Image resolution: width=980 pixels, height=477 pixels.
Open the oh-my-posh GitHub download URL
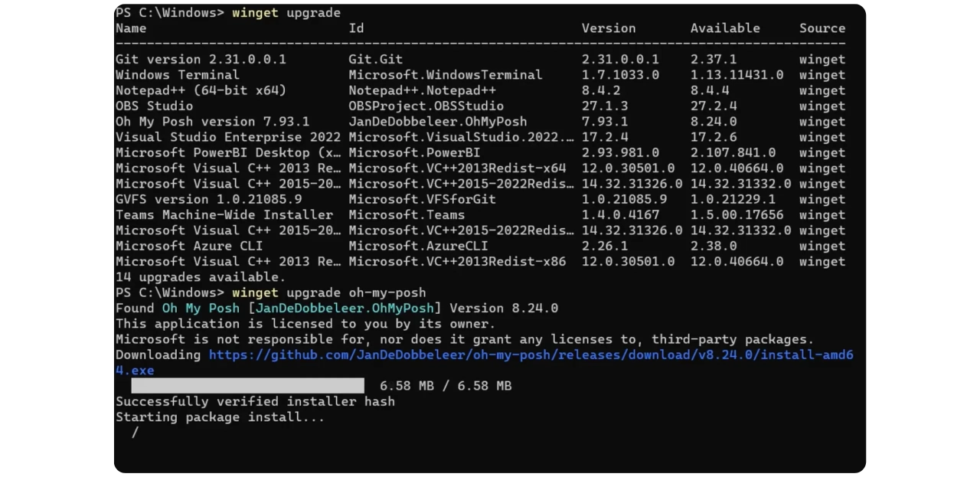(x=530, y=354)
